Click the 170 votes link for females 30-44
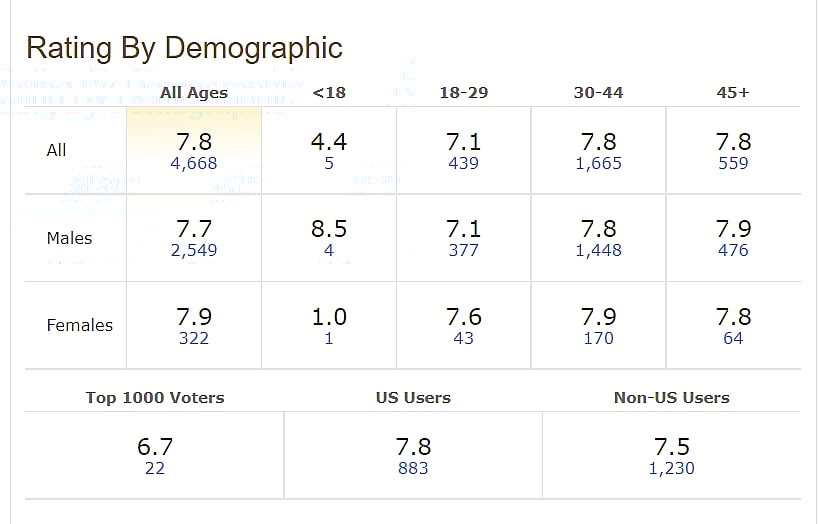Screen dimensions: 818x524 (598, 338)
